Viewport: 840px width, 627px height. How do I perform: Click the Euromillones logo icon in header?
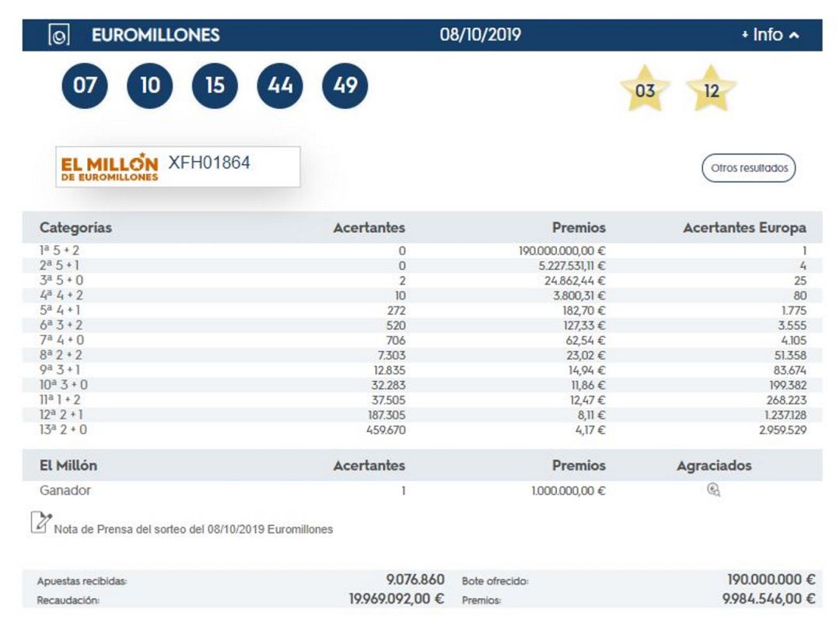point(59,35)
